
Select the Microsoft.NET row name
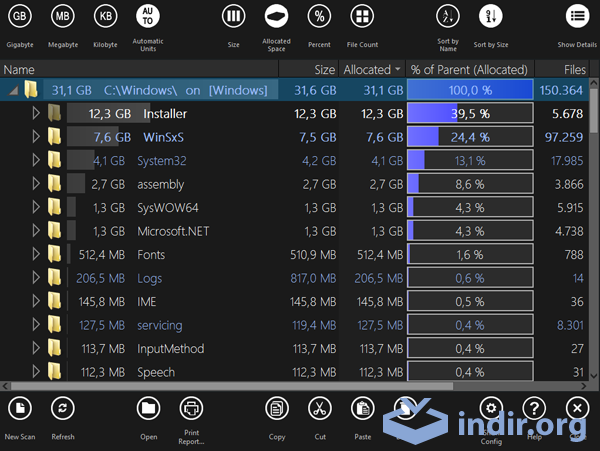coord(173,231)
